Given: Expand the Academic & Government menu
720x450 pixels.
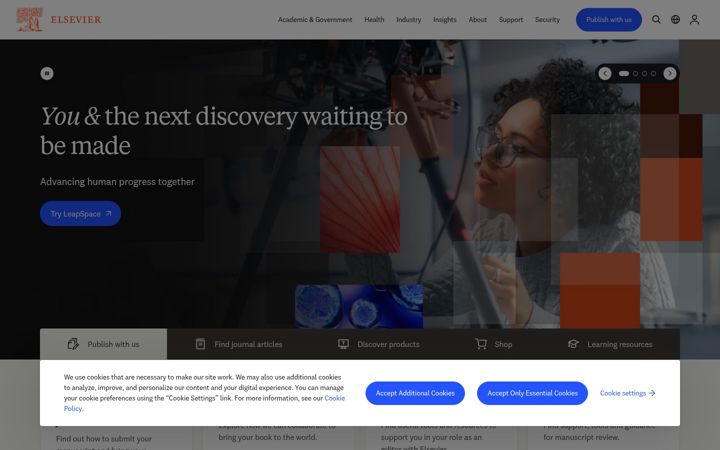Looking at the screenshot, I should [x=315, y=20].
